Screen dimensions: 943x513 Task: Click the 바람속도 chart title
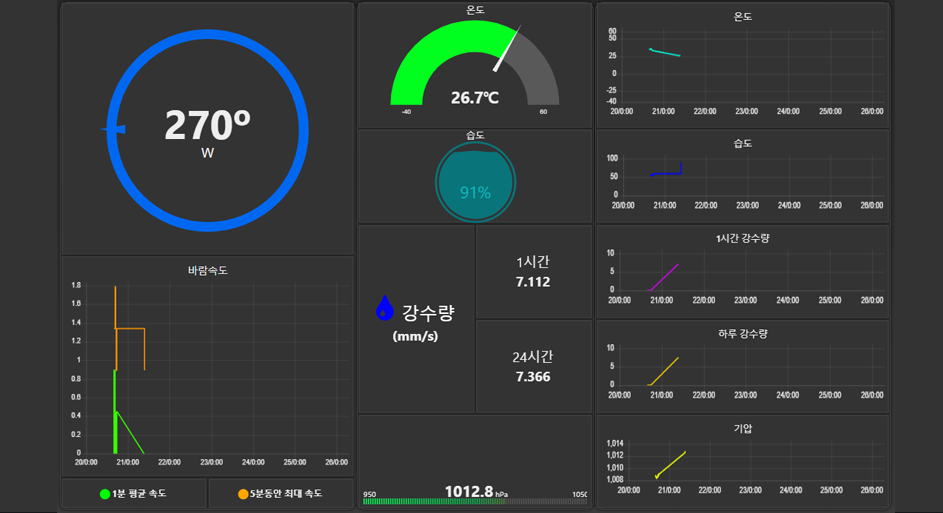[x=207, y=271]
